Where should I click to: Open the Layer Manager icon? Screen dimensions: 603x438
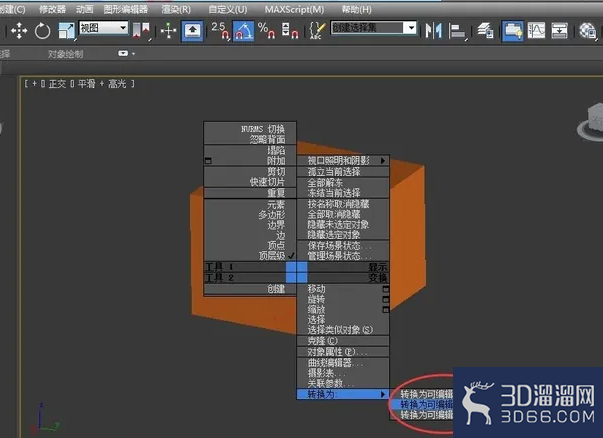485,31
